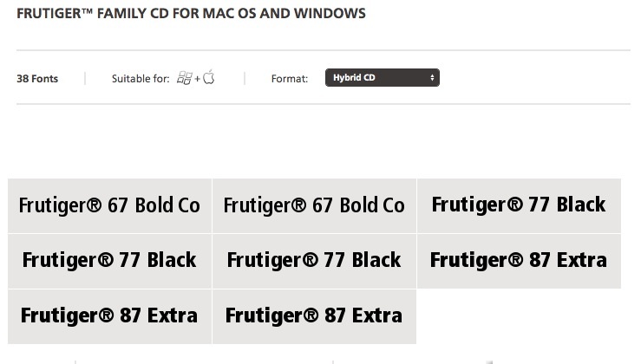This screenshot has width=641, height=364.
Task: Open the Frutiger 77 Black tile under first Bold Co
Action: click(x=109, y=261)
